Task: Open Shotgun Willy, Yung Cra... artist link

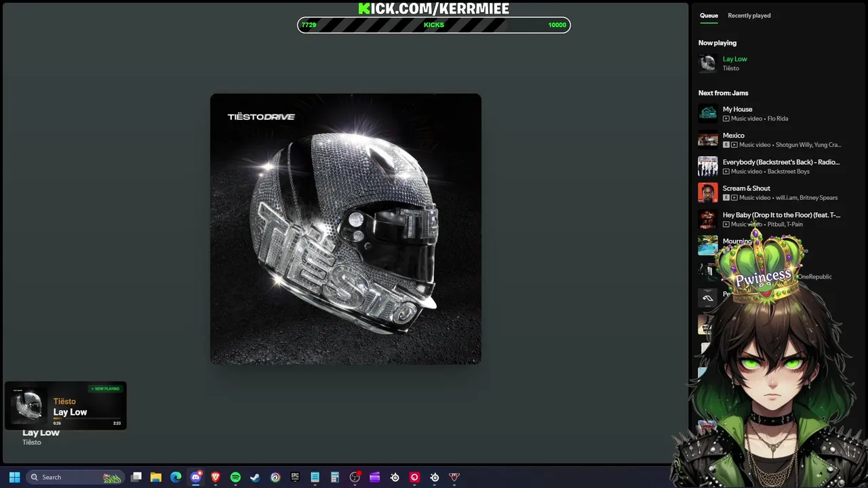Action: coord(808,145)
